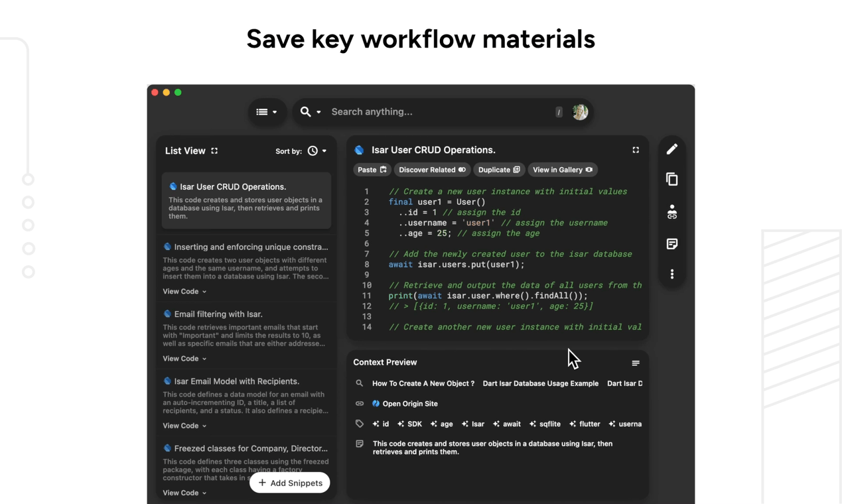Open the view layout menu icon
The image size is (842, 504).
(x=266, y=112)
